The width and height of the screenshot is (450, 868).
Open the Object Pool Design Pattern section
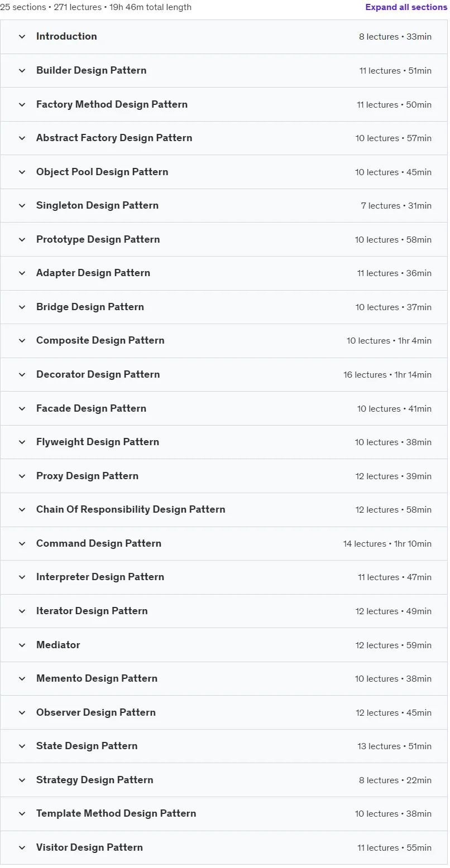tap(224, 172)
